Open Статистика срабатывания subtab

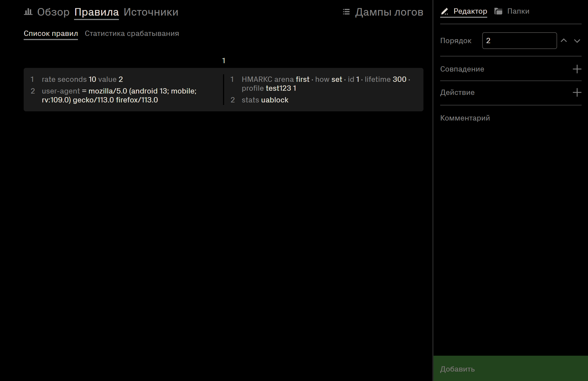132,33
